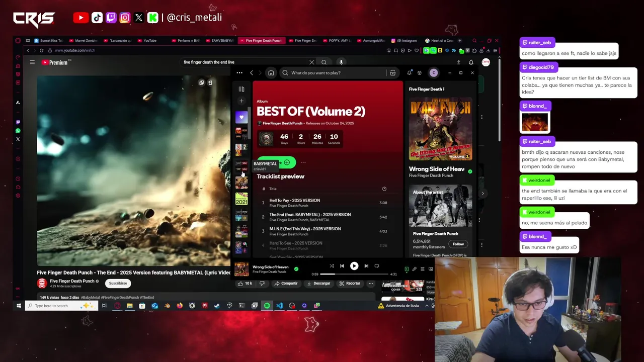
Task: Toggle repeat in Spotify player
Action: click(377, 266)
